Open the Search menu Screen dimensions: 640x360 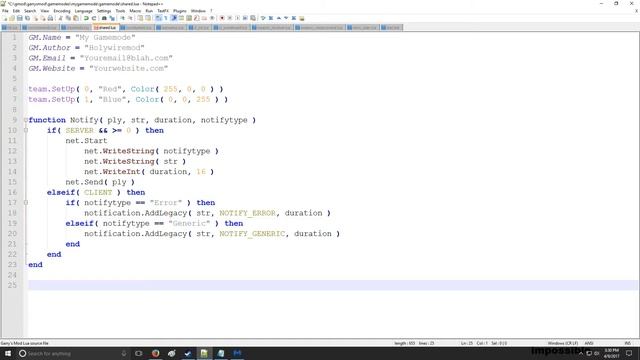[30, 11]
